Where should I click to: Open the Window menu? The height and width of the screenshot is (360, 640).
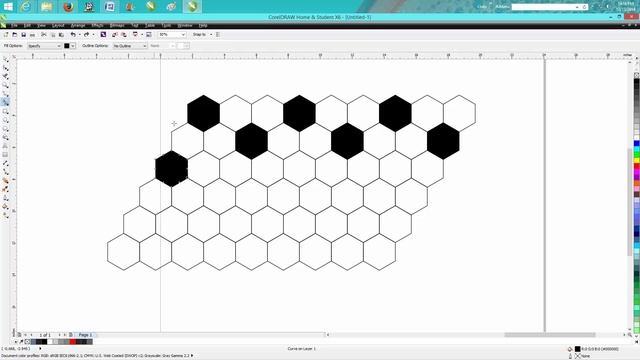click(x=184, y=25)
